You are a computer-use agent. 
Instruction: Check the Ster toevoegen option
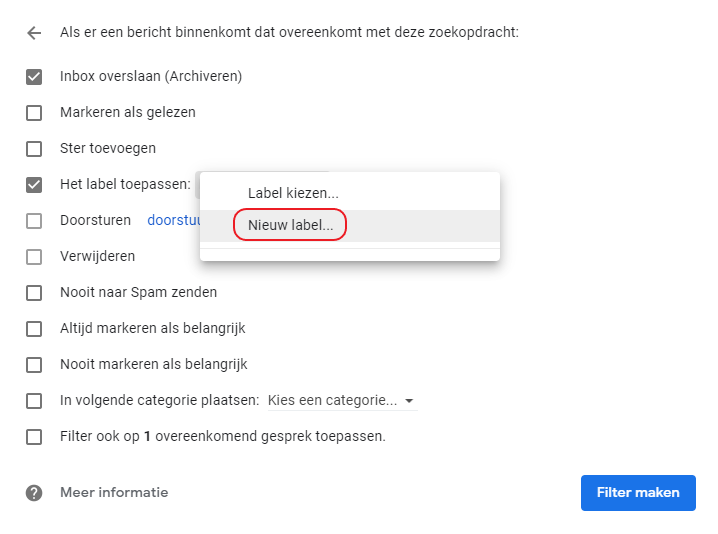point(34,148)
